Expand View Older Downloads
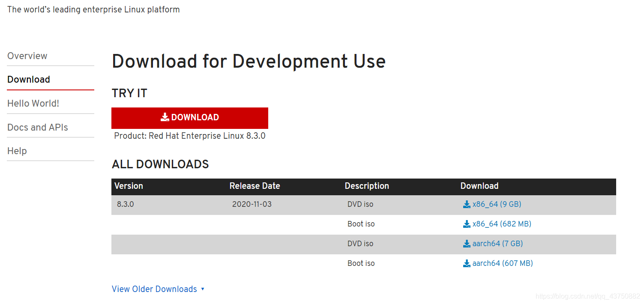This screenshot has height=304, width=644. pyautogui.click(x=158, y=289)
